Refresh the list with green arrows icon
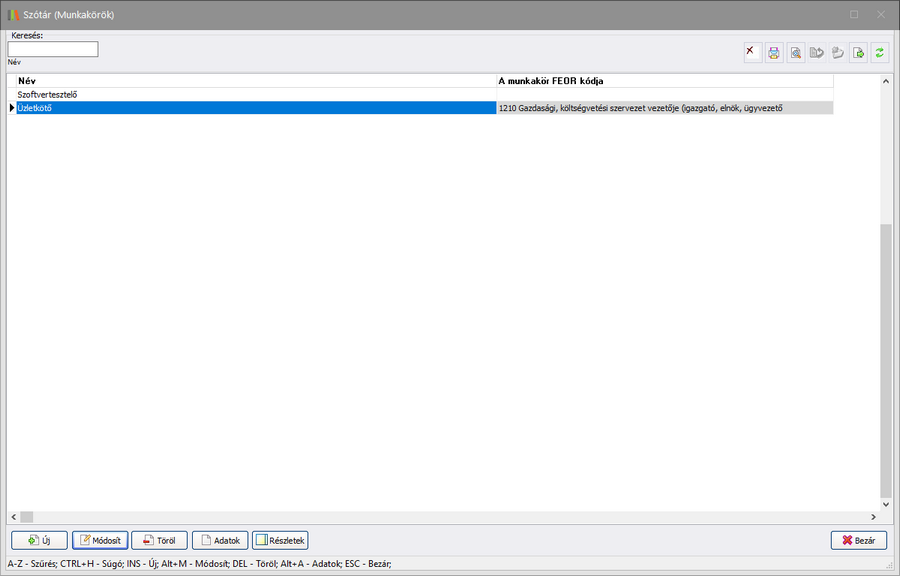This screenshot has width=900, height=576. (x=879, y=53)
